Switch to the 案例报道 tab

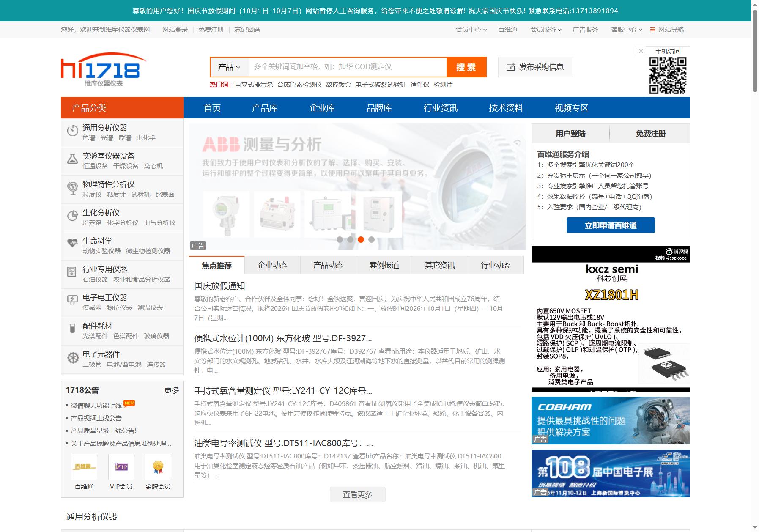coord(384,265)
